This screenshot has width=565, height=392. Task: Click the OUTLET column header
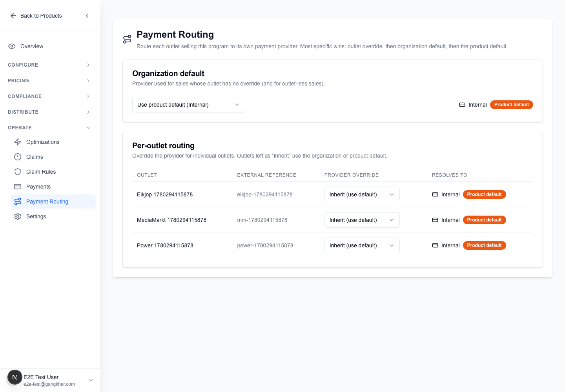click(147, 175)
